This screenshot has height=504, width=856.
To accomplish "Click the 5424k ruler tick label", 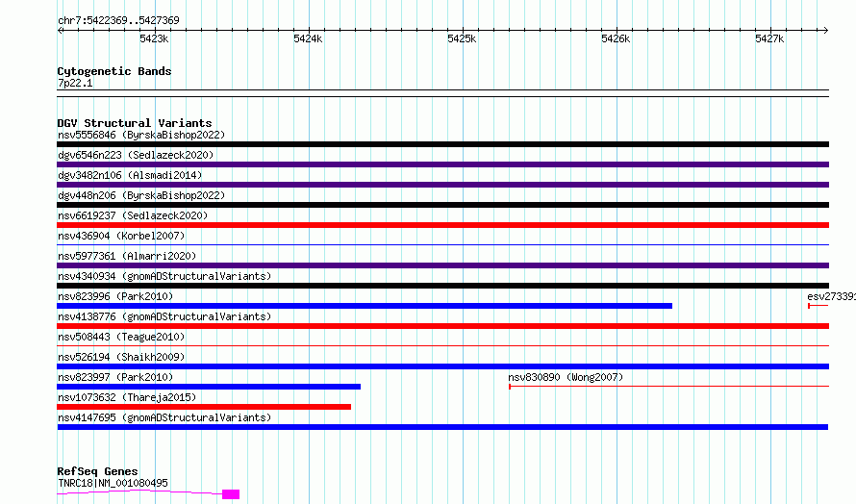I will click(x=308, y=38).
